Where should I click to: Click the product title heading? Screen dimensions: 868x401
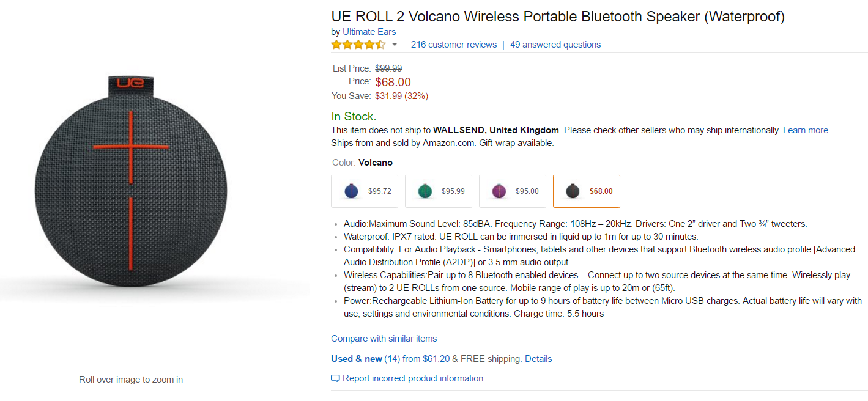(x=557, y=17)
